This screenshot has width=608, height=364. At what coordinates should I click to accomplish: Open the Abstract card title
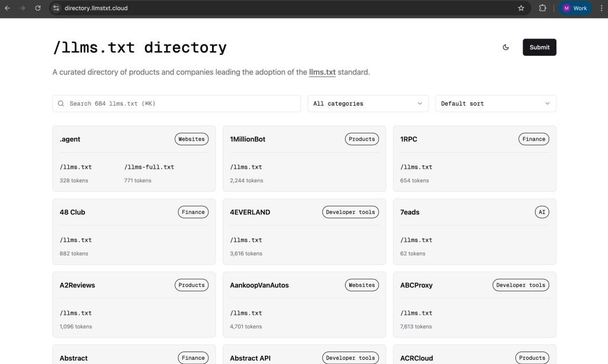(x=73, y=358)
